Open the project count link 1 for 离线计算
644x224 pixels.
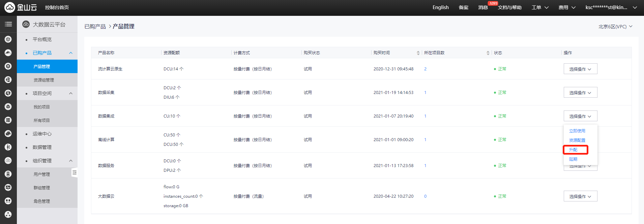pyautogui.click(x=425, y=140)
